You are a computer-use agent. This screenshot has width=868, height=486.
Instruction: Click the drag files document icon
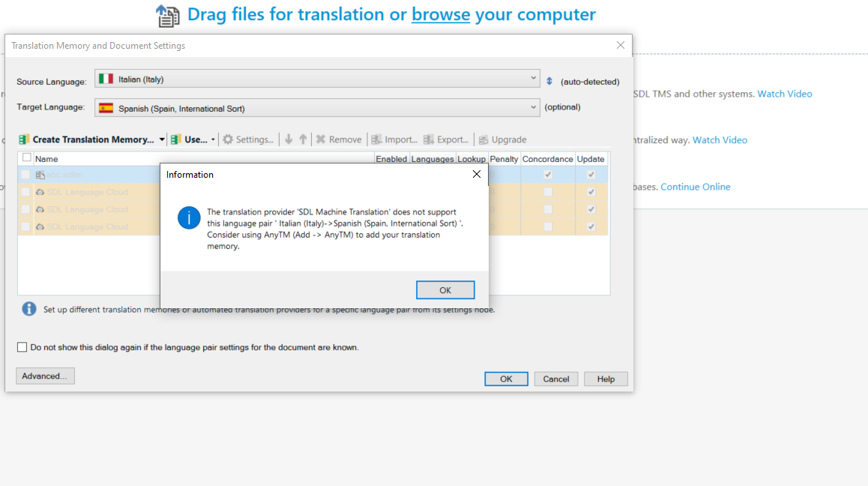pyautogui.click(x=168, y=16)
